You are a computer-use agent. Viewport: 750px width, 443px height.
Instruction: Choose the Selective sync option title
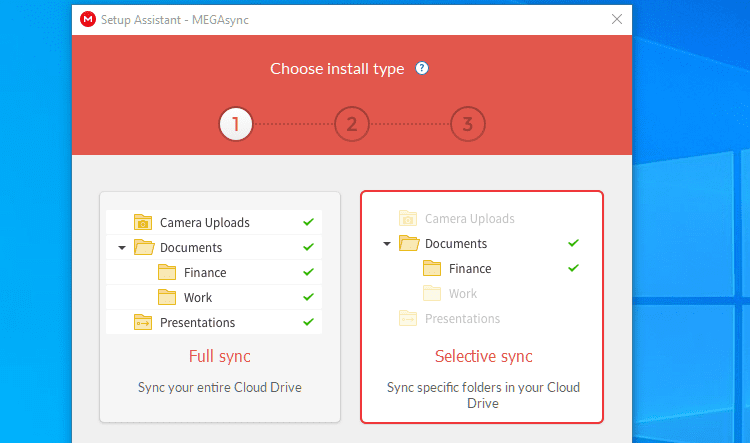[x=483, y=356]
